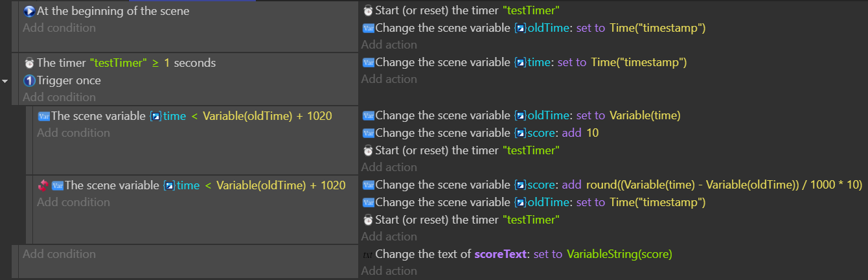Click the timer icon beside 'The timer testTimer' condition
The height and width of the screenshot is (280, 868).
(29, 64)
